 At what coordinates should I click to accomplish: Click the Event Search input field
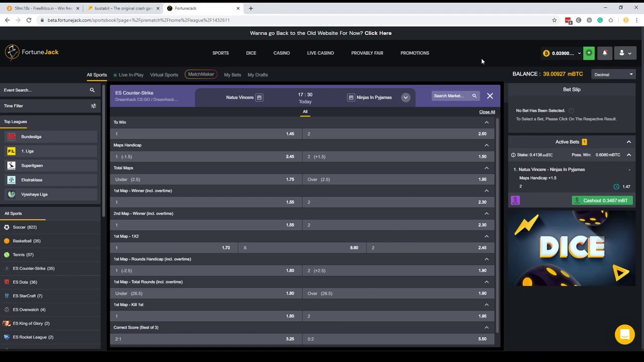tap(44, 90)
